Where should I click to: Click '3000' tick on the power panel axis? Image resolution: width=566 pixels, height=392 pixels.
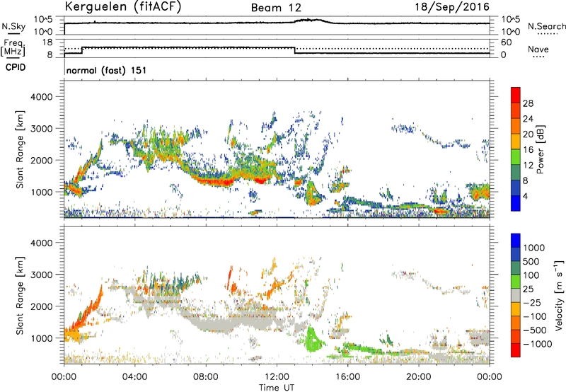pyautogui.click(x=41, y=129)
